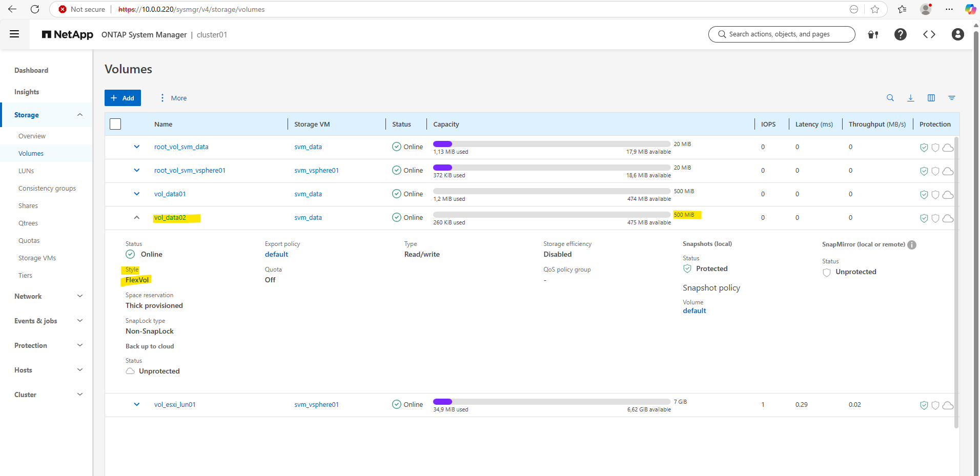Open the Dashboard page
Screen dimensions: 980x476
[x=31, y=70]
